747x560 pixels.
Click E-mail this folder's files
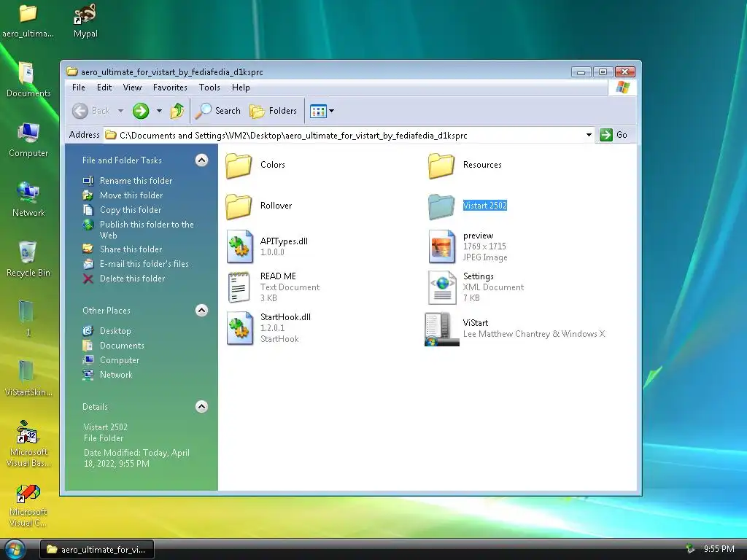coord(136,264)
